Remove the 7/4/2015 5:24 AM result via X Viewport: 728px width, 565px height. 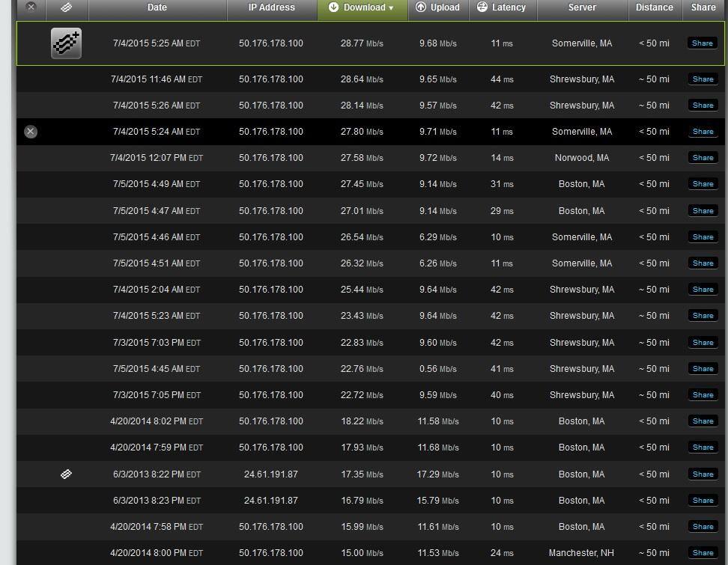[31, 132]
